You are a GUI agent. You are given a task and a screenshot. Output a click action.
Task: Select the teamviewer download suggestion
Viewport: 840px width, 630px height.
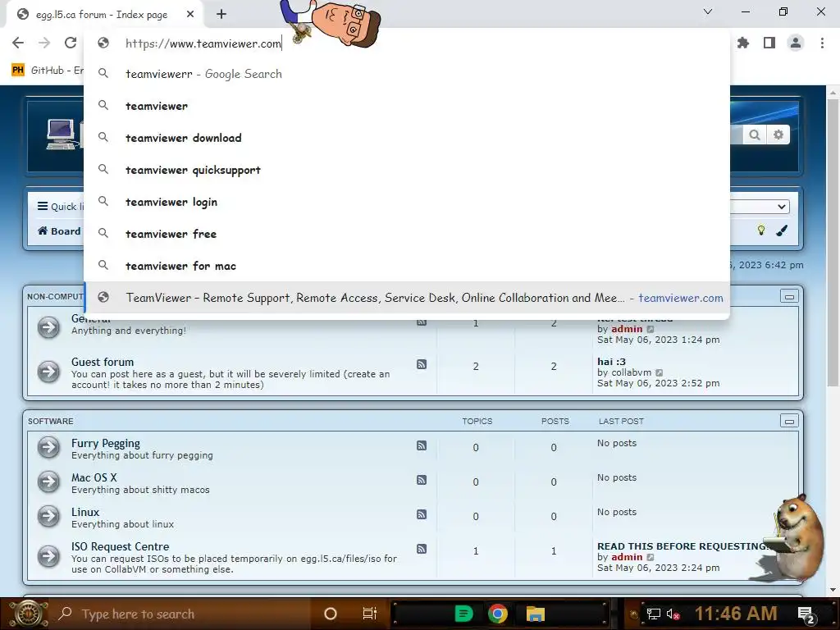pyautogui.click(x=407, y=138)
